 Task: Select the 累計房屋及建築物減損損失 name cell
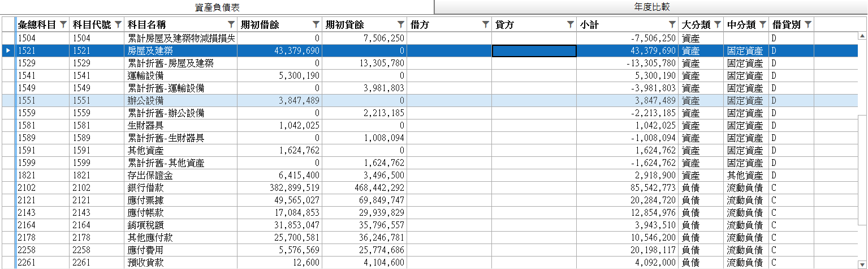[182, 39]
